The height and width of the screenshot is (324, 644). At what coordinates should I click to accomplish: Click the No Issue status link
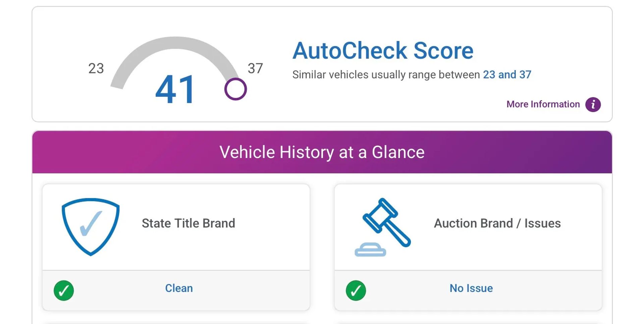click(x=471, y=288)
